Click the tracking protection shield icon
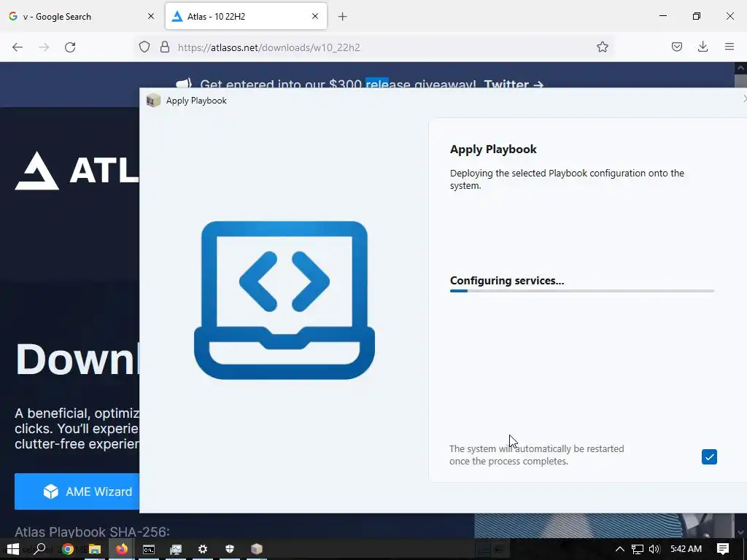The width and height of the screenshot is (747, 560). point(144,47)
